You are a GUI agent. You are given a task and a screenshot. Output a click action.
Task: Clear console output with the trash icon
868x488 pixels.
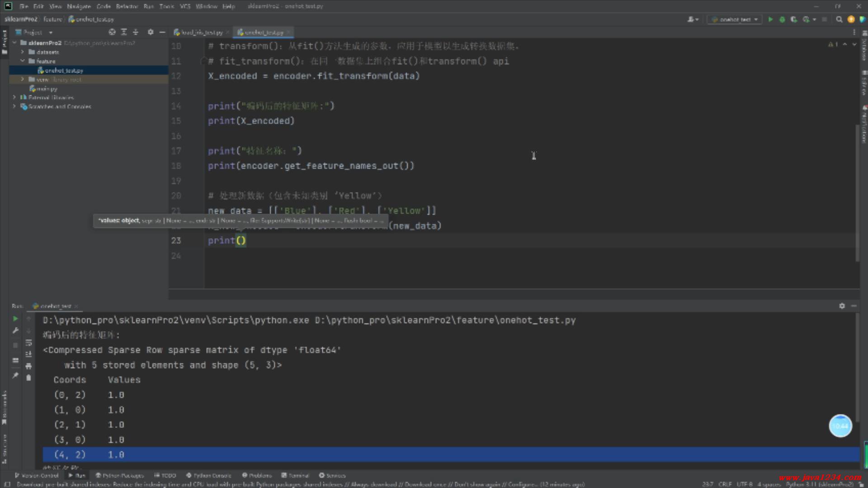click(28, 378)
